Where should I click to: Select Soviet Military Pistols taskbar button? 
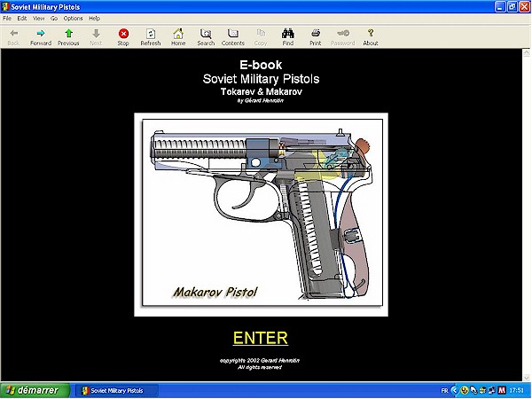[116, 390]
